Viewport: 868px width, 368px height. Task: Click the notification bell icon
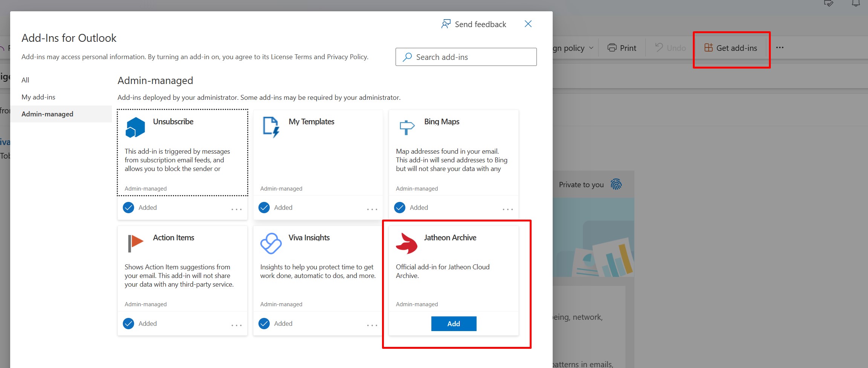(856, 3)
